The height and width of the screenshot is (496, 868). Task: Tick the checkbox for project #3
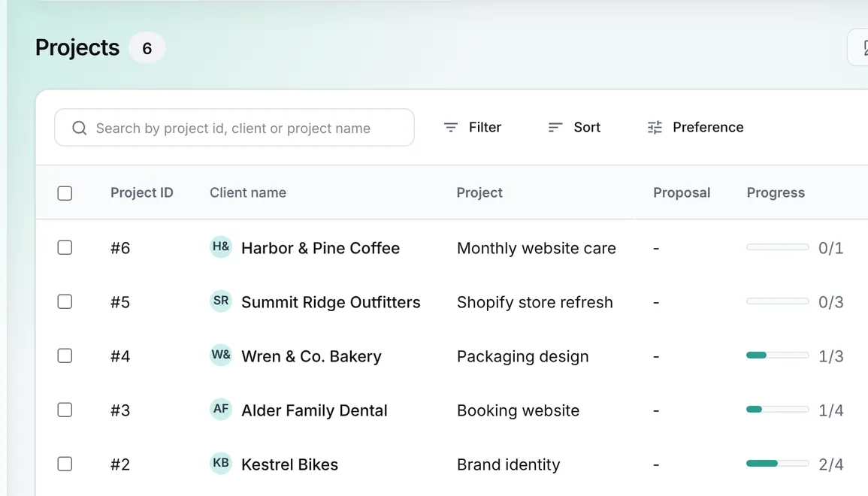65,410
